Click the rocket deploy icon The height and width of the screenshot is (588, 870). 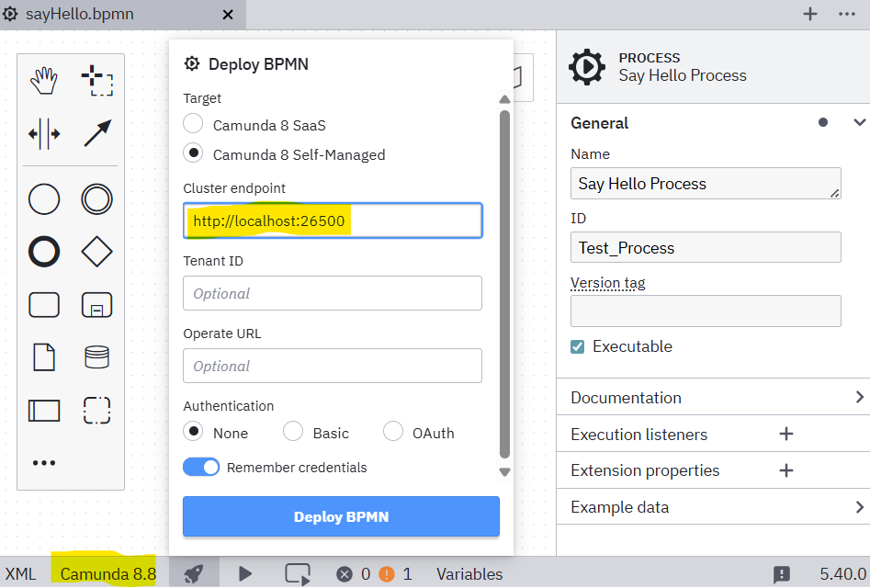click(194, 573)
